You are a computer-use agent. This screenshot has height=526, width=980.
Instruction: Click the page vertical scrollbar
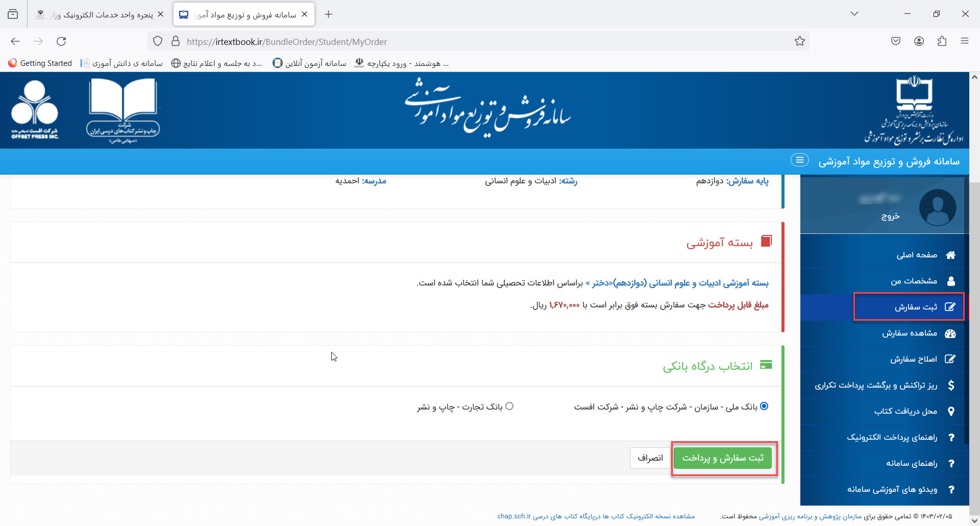coord(974,306)
